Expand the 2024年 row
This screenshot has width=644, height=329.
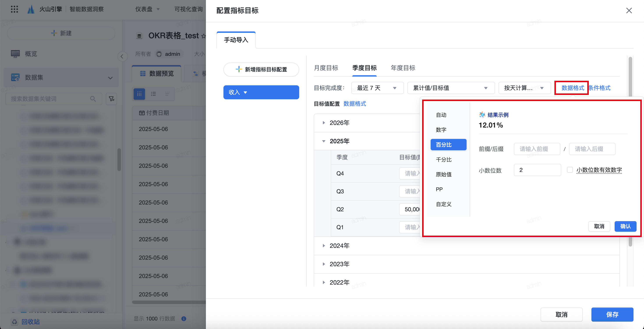324,246
